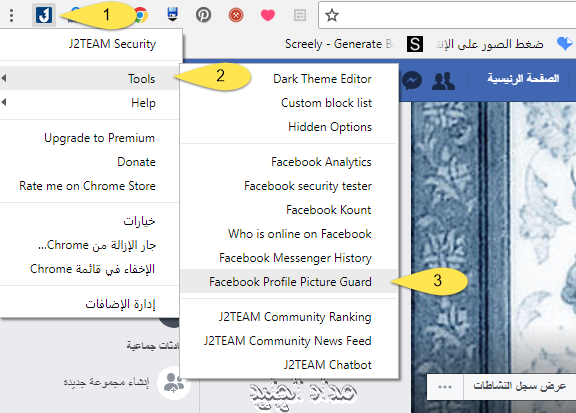Open the Screely bookmark link
The height and width of the screenshot is (413, 576).
point(339,44)
